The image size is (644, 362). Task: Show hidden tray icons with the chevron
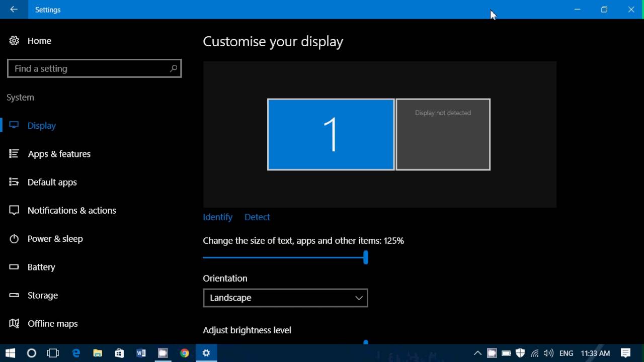(x=477, y=353)
